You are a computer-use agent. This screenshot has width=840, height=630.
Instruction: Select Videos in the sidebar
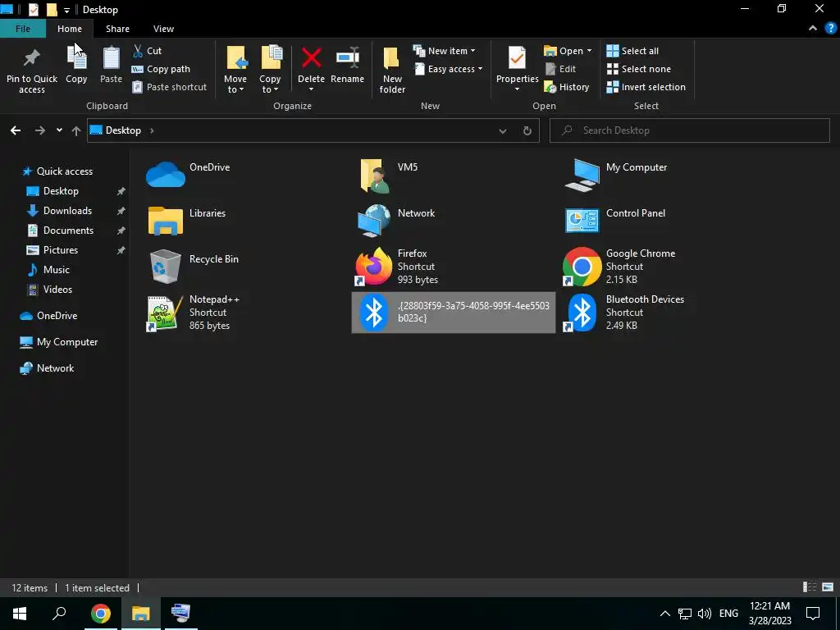(57, 290)
